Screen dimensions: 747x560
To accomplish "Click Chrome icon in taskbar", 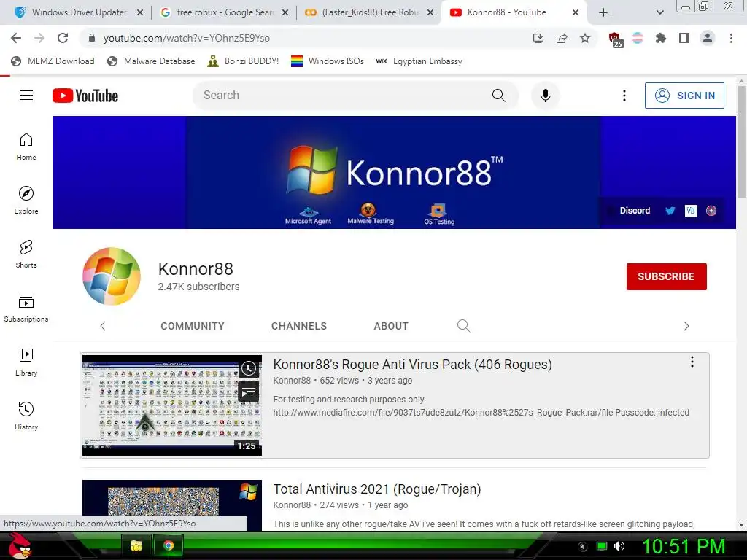I will [169, 545].
